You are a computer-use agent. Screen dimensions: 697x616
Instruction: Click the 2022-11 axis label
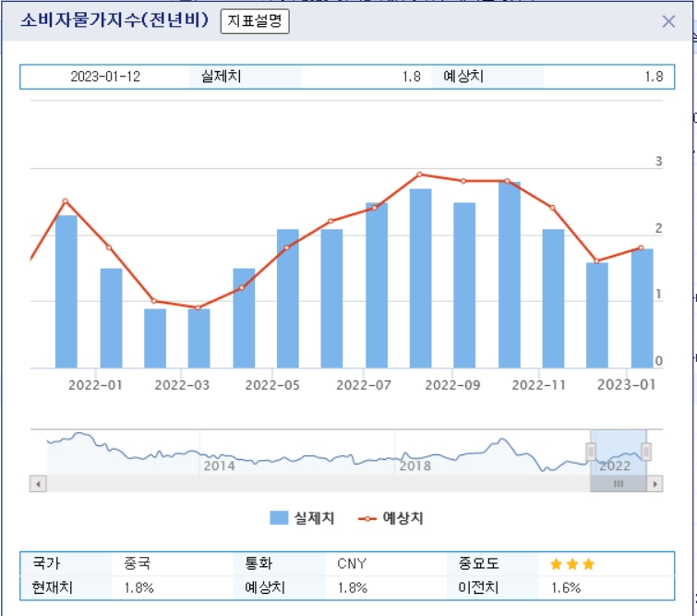pos(539,385)
